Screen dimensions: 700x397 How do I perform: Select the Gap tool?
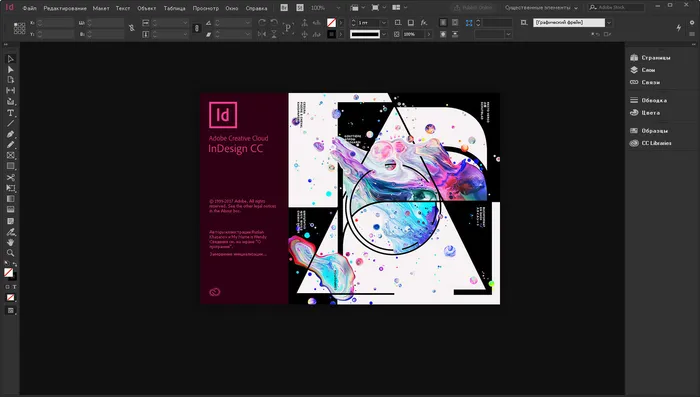(x=10, y=91)
